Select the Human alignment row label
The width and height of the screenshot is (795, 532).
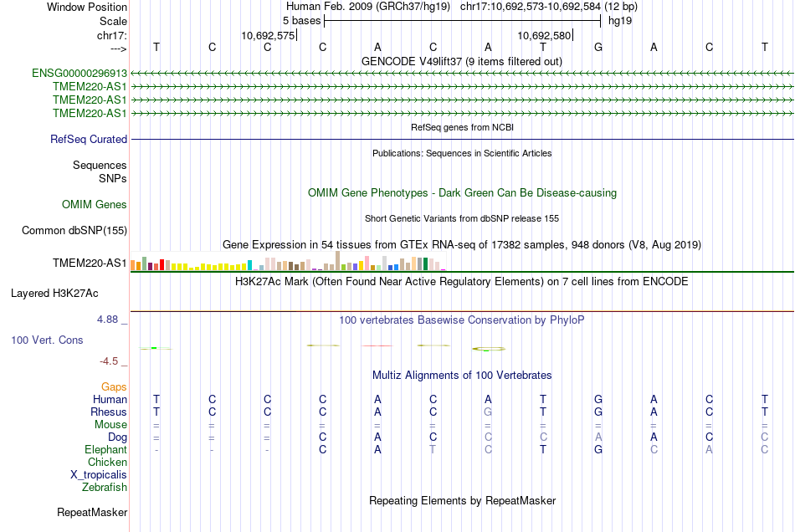click(x=110, y=399)
